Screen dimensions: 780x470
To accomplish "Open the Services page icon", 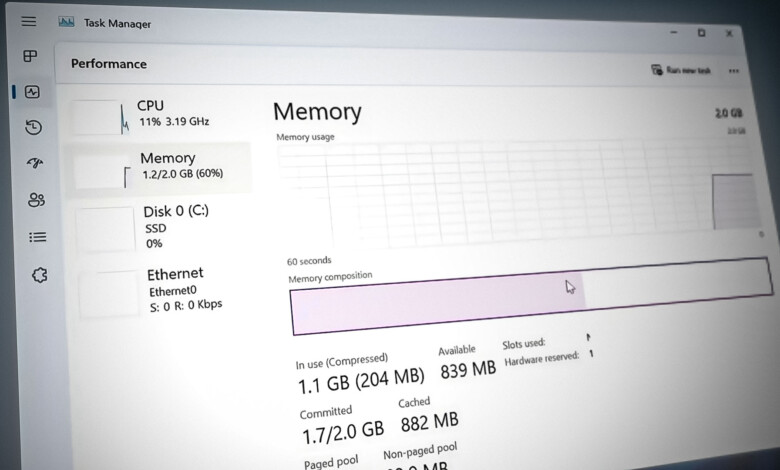I will [39, 275].
